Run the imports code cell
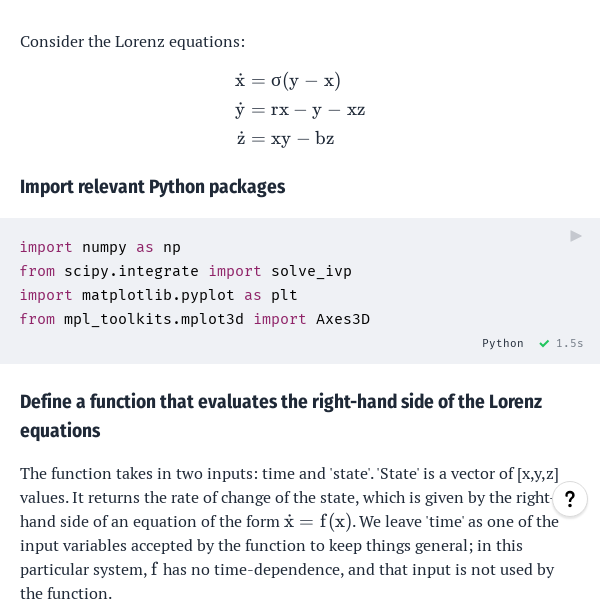This screenshot has height=600, width=600. pos(576,236)
